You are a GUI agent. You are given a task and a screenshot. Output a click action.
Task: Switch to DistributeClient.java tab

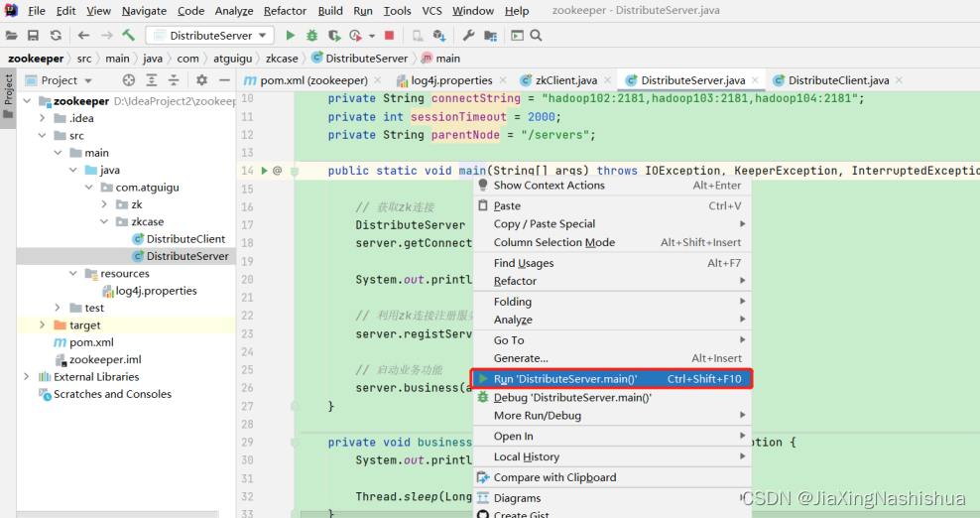[x=838, y=80]
